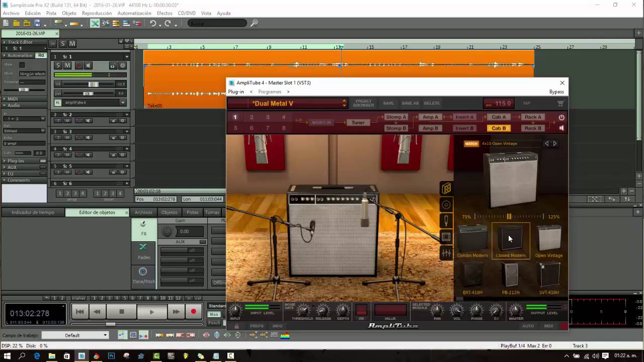Select the Closed Modern cabinet thumbnail
Screen dimensions: 644x362
click(511, 241)
